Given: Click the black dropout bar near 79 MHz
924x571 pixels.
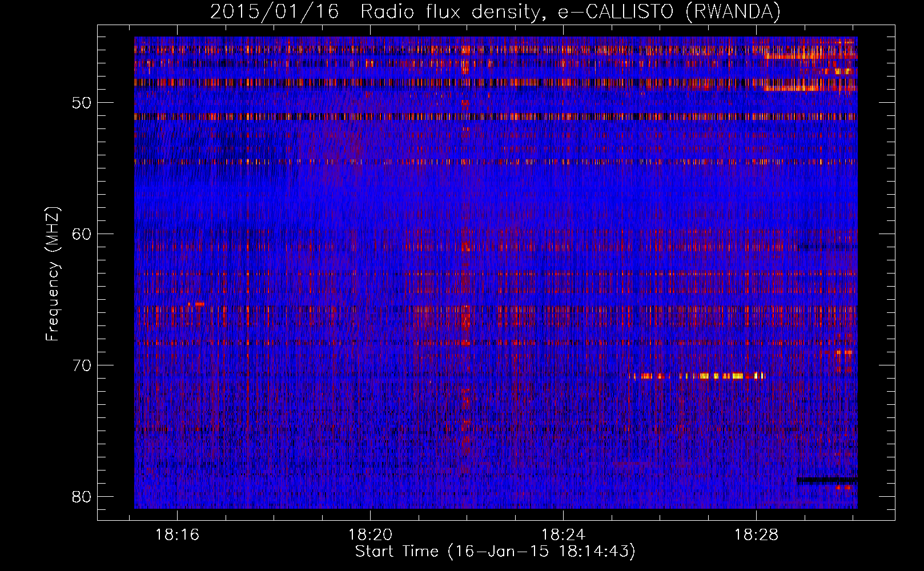Looking at the screenshot, I should 827,481.
